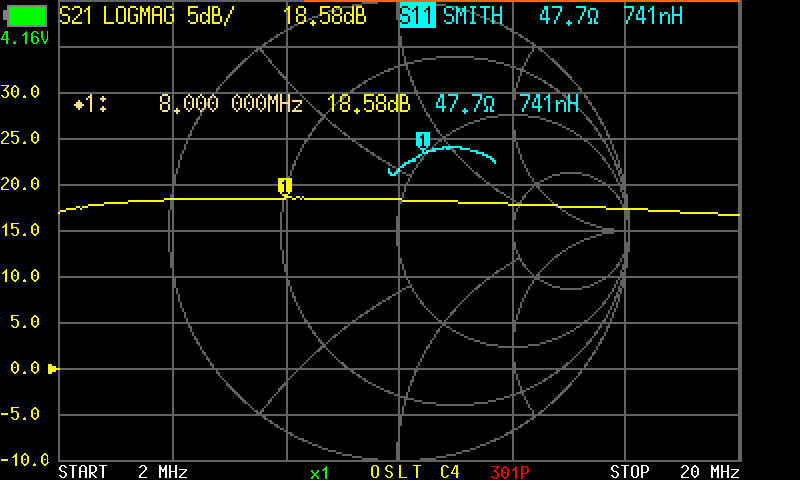Select the cyan marker 1 on Smith trace
The height and width of the screenshot is (480, 800).
click(422, 139)
